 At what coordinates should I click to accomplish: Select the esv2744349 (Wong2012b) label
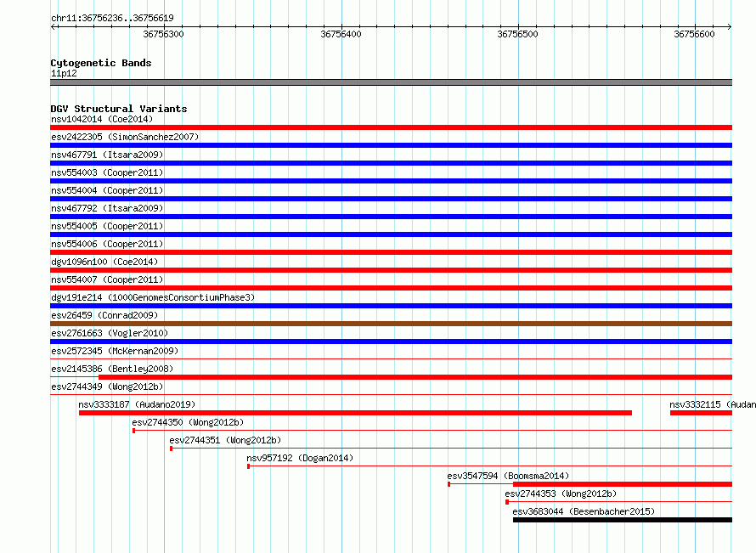(x=107, y=387)
